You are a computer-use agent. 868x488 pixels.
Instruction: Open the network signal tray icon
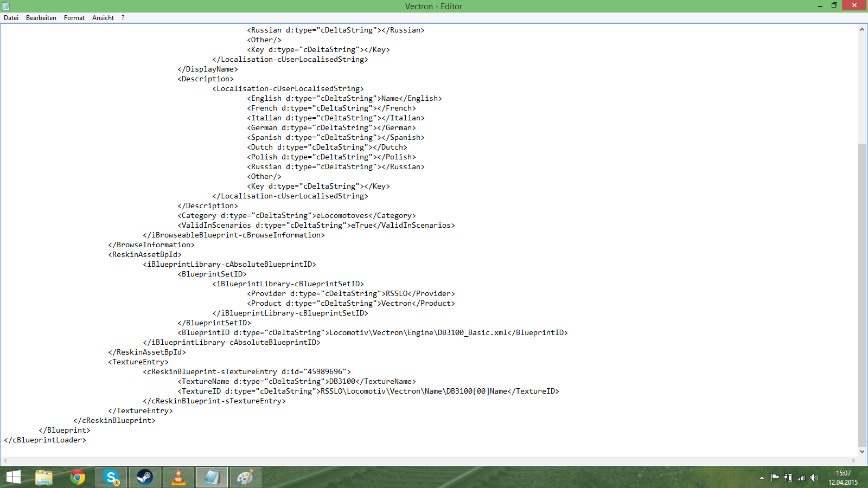pyautogui.click(x=801, y=478)
